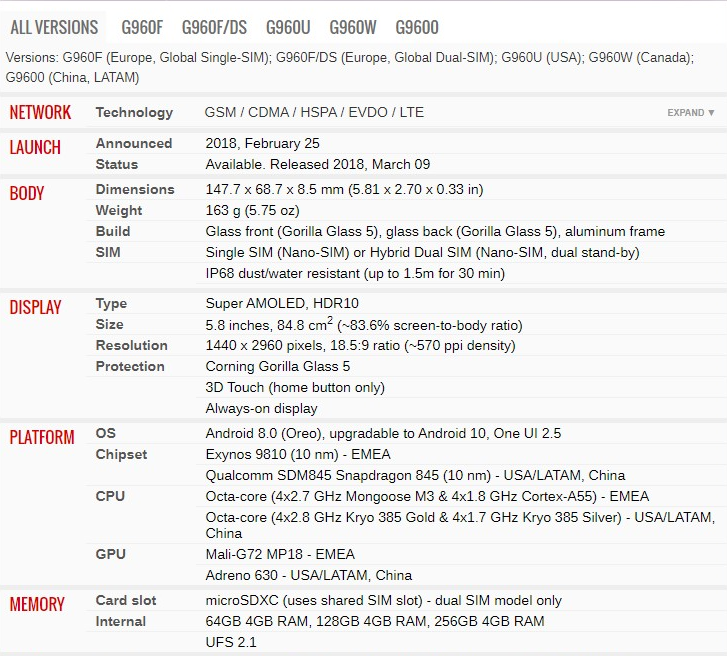This screenshot has width=727, height=656.
Task: Click 'Adreno 630 - USA/LATAM, China' value
Action: (309, 575)
